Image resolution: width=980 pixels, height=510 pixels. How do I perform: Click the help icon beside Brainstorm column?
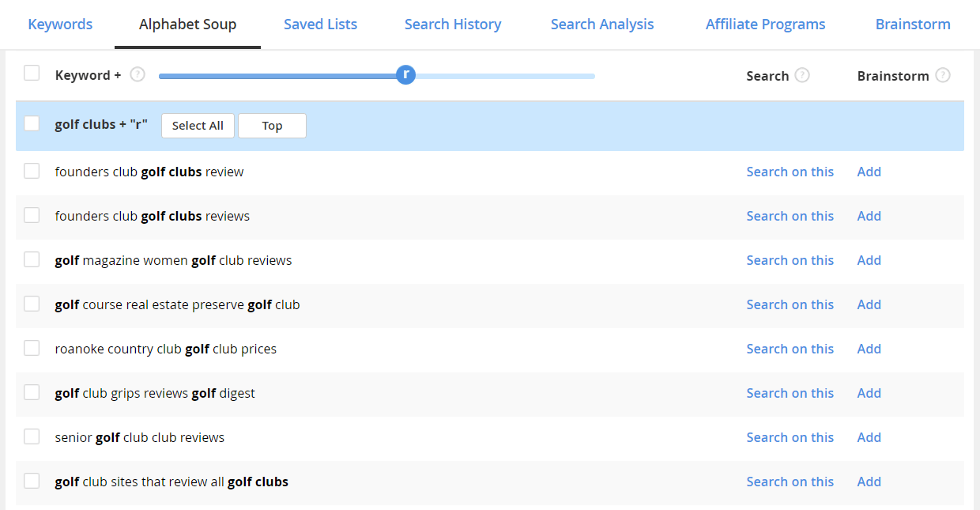click(942, 75)
